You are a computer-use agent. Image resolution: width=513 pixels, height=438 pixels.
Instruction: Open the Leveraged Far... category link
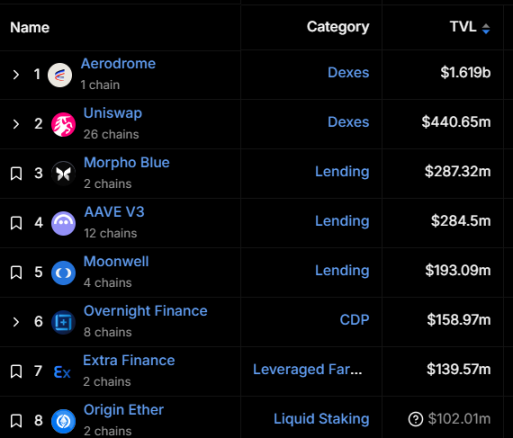[307, 369]
